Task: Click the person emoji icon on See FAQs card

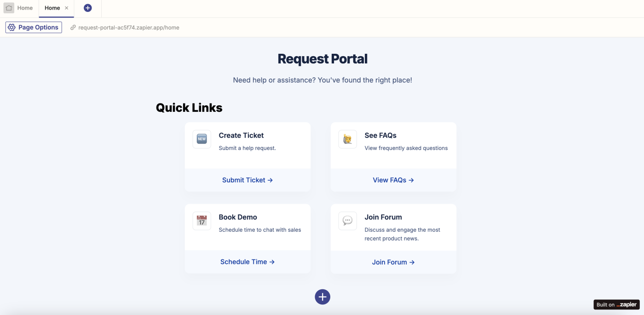Action: (347, 139)
